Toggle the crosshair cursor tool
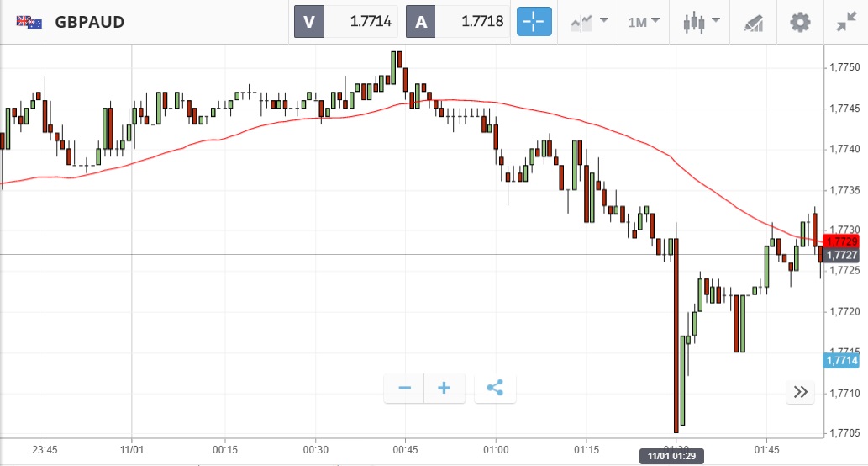This screenshot has width=868, height=466. pyautogui.click(x=535, y=22)
